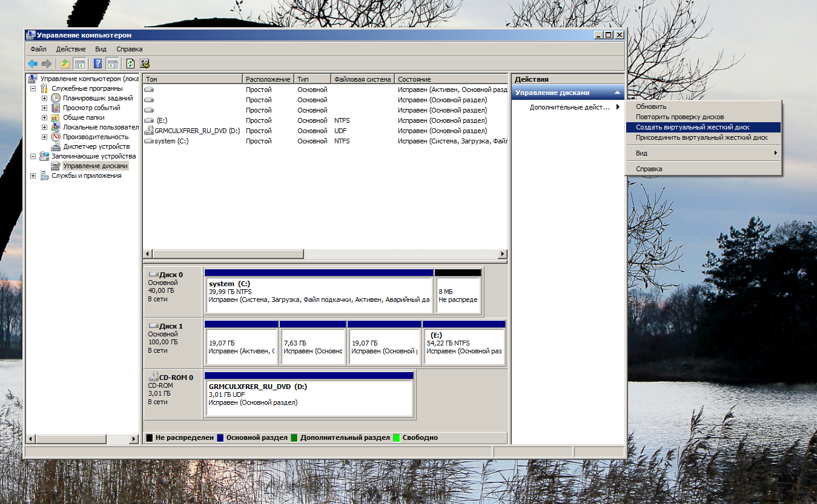This screenshot has height=504, width=817.
Task: Collapse the Управление дисками section via its chevron
Action: tap(618, 92)
